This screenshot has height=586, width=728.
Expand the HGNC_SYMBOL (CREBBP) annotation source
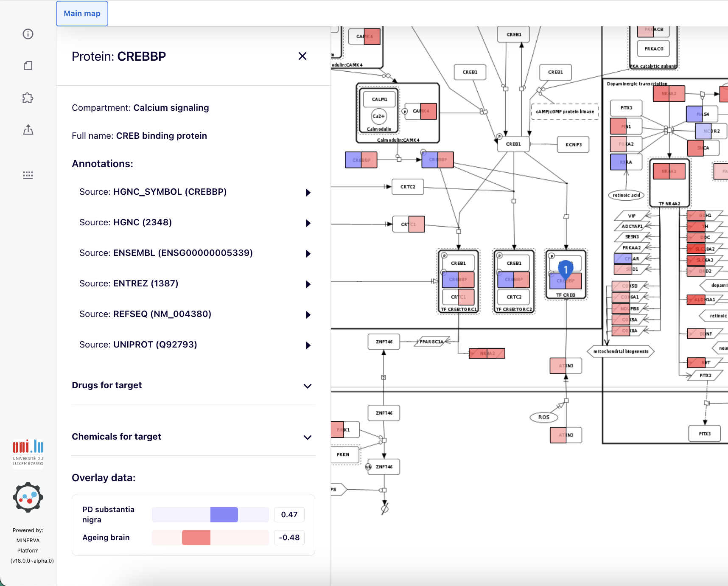click(x=308, y=193)
